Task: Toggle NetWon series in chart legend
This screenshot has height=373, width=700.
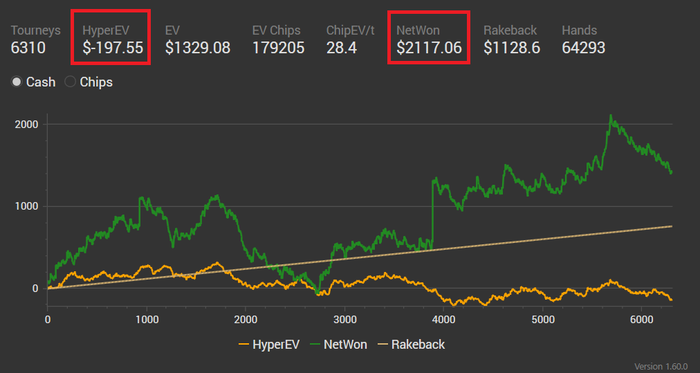Action: [x=338, y=344]
